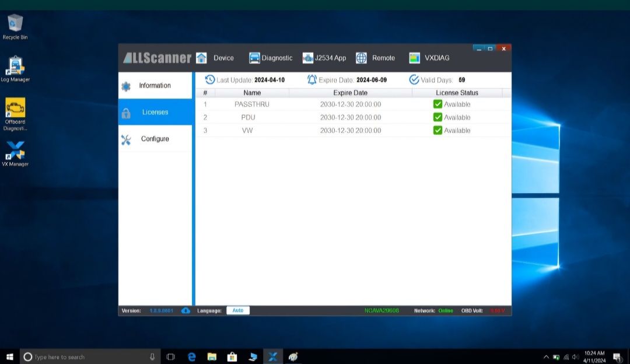Viewport: 630px width, 364px height.
Task: Click the # column header
Action: click(x=205, y=93)
